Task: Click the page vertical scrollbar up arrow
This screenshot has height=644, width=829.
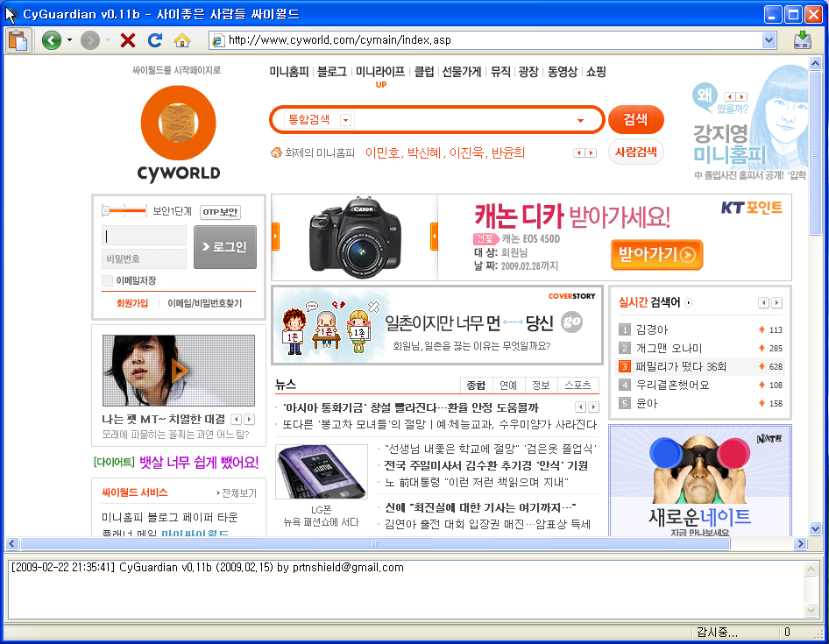Action: pyautogui.click(x=815, y=64)
